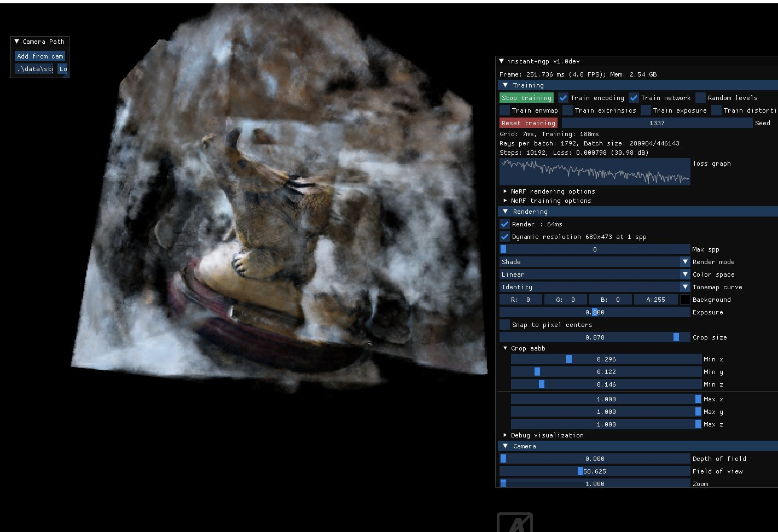The width and height of the screenshot is (778, 532).
Task: Click the Background color swatch
Action: (684, 300)
